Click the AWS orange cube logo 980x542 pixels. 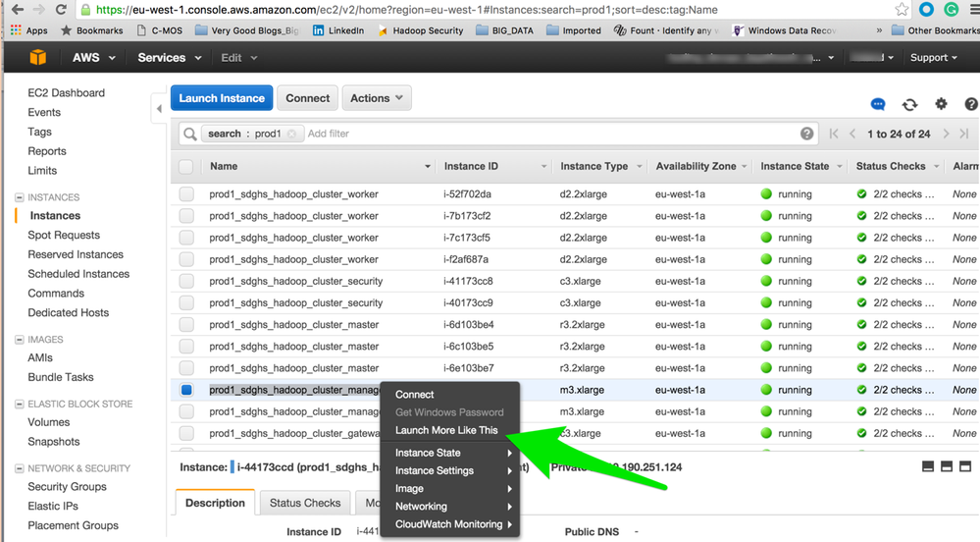(37, 58)
